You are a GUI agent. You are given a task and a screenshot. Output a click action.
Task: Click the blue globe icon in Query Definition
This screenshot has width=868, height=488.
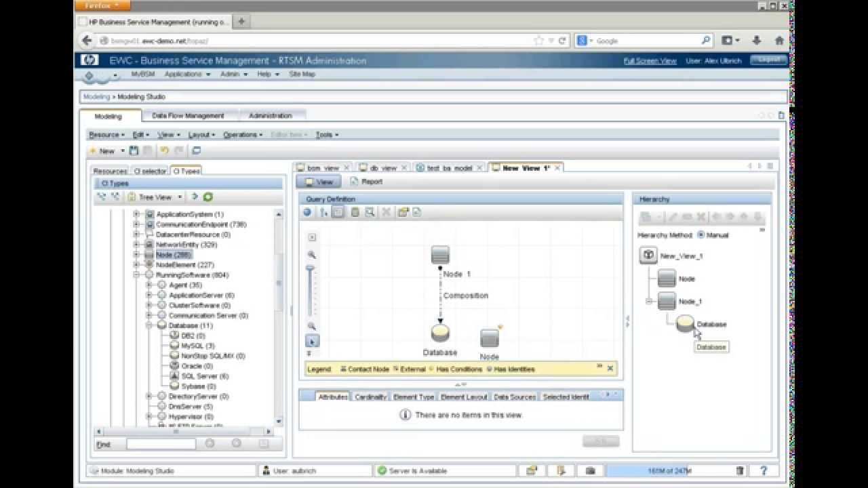[307, 212]
